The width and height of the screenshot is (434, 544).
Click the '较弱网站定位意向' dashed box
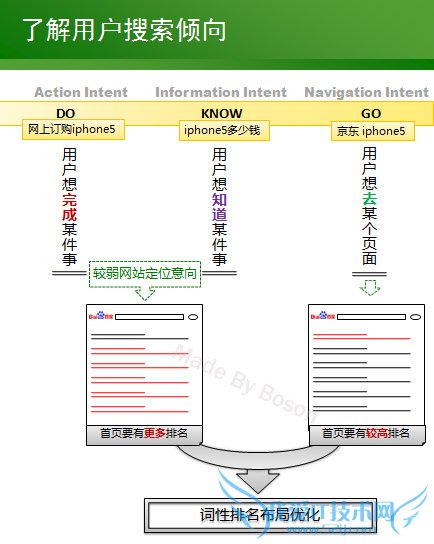tap(145, 274)
